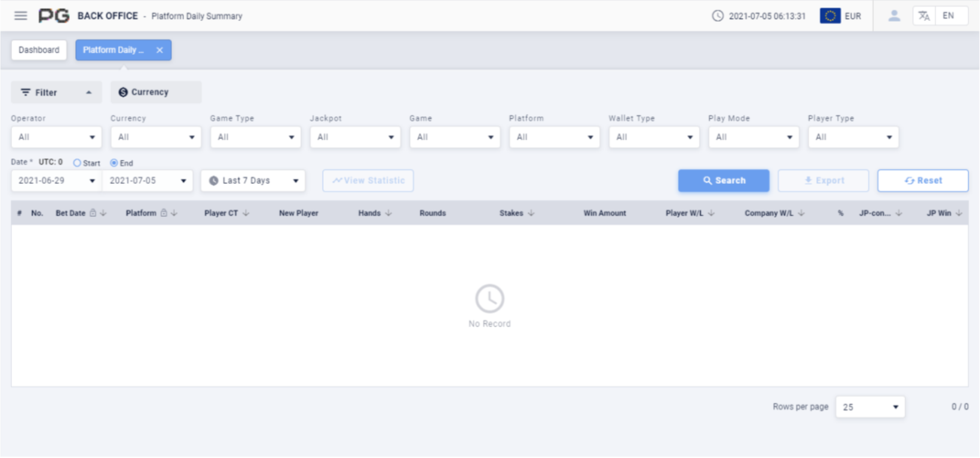Click the Reset button

pos(923,180)
